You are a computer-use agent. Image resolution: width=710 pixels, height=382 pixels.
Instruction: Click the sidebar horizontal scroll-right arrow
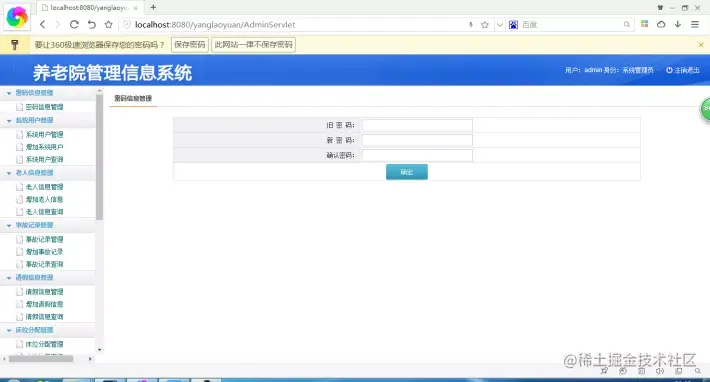[90, 359]
